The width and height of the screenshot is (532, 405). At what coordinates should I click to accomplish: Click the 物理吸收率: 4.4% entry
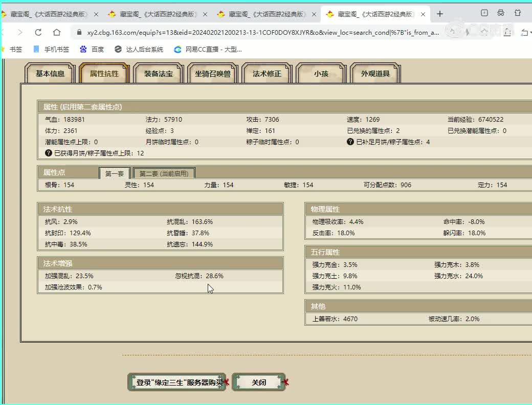tap(338, 221)
